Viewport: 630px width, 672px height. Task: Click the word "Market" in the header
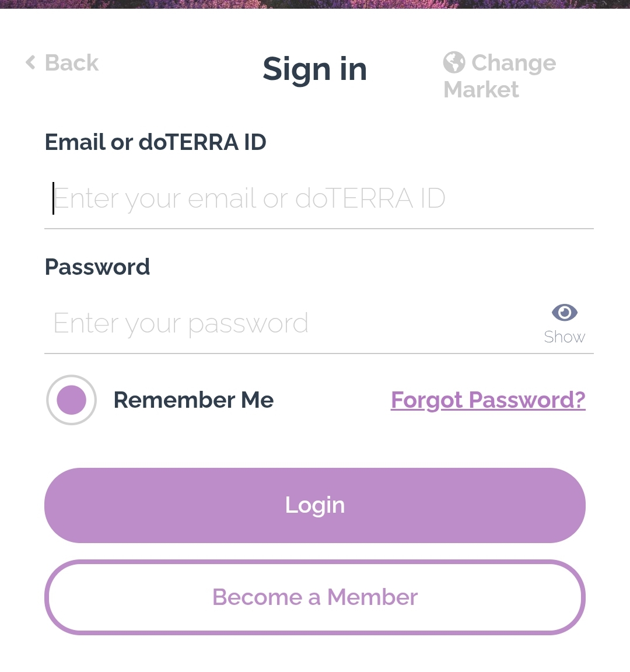[481, 90]
